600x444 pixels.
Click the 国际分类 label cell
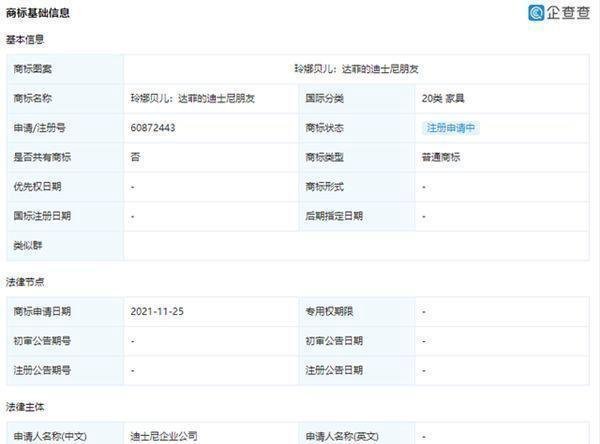click(357, 98)
